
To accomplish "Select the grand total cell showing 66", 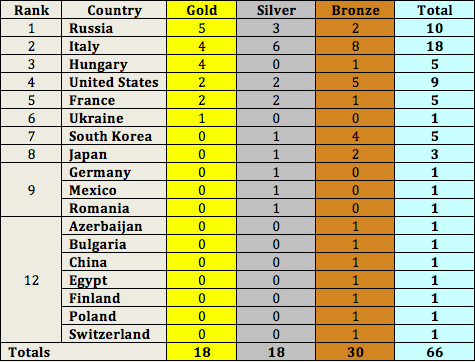I will tap(435, 352).
